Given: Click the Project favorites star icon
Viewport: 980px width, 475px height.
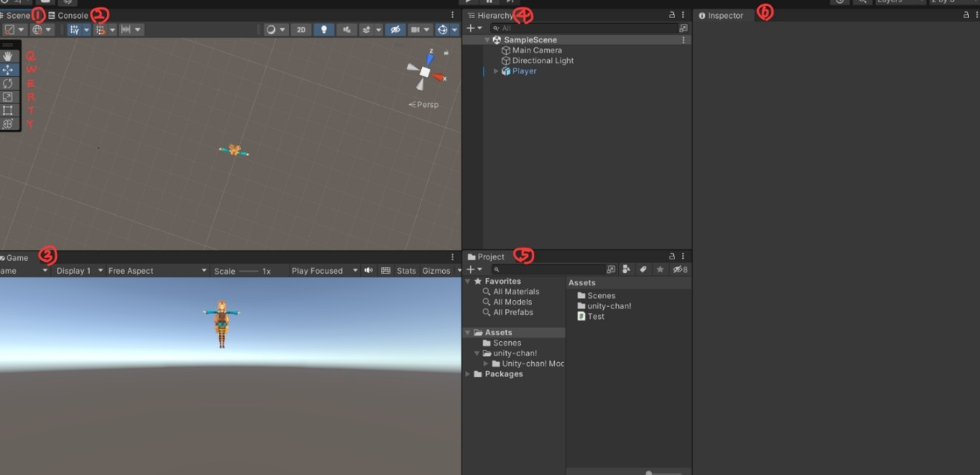Looking at the screenshot, I should [660, 269].
